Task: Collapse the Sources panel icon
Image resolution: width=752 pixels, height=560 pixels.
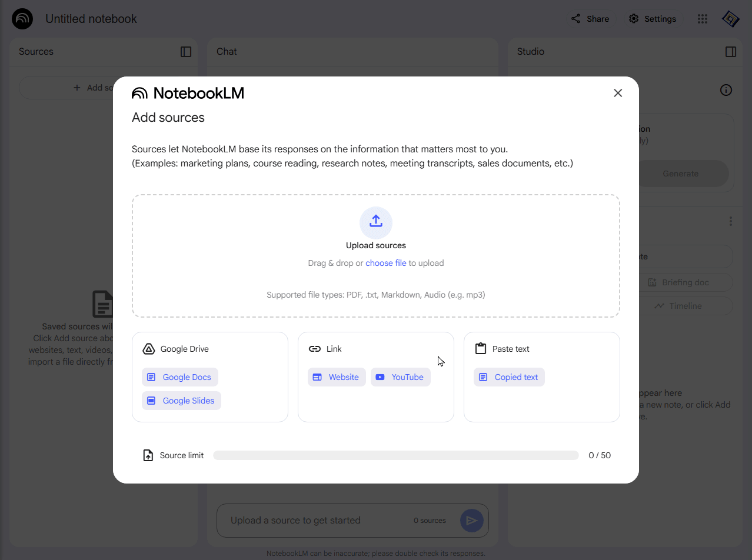Action: coord(186,52)
